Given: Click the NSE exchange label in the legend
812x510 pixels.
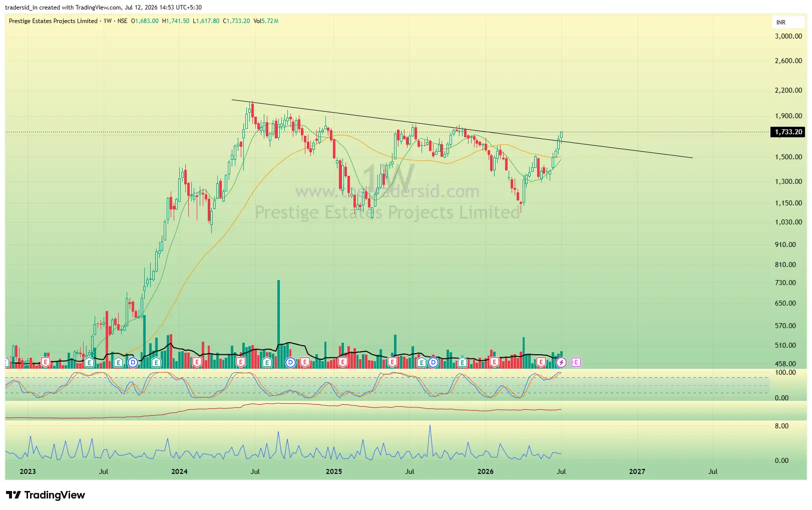Looking at the screenshot, I should click(x=122, y=21).
